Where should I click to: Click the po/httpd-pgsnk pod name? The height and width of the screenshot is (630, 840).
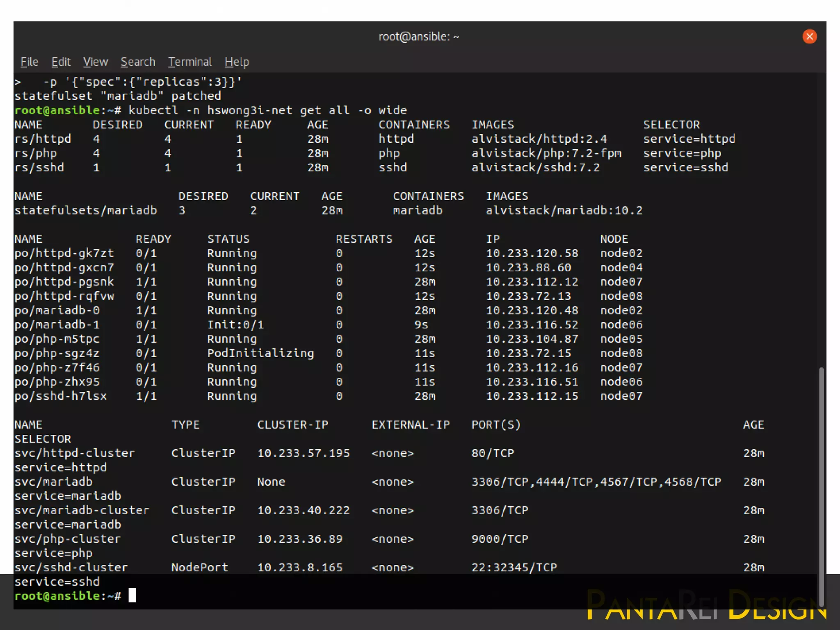coord(64,282)
